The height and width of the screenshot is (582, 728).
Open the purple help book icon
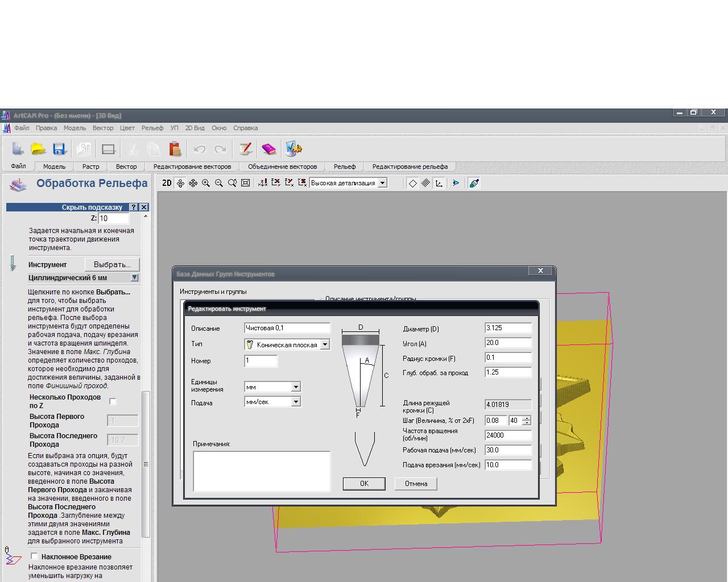[268, 149]
